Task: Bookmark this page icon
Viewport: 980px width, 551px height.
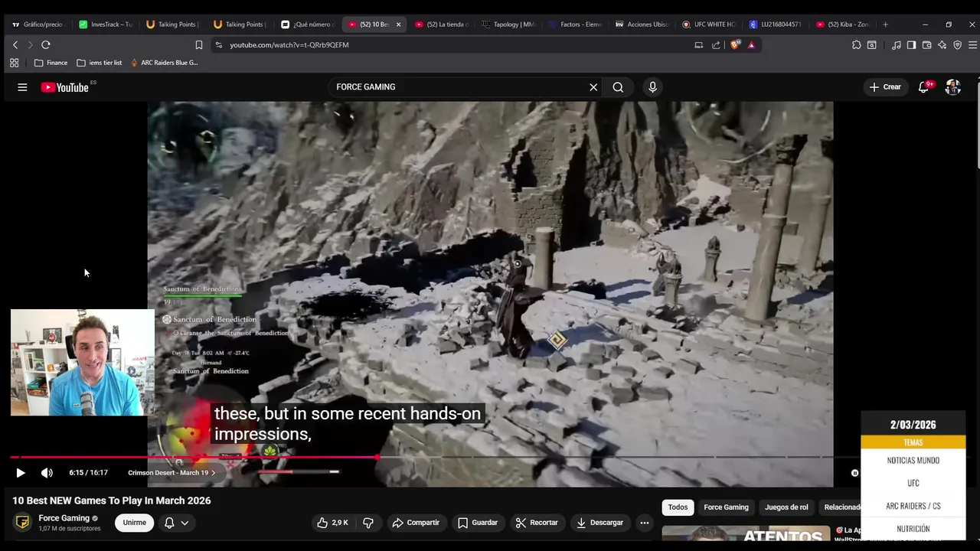Action: (x=199, y=45)
